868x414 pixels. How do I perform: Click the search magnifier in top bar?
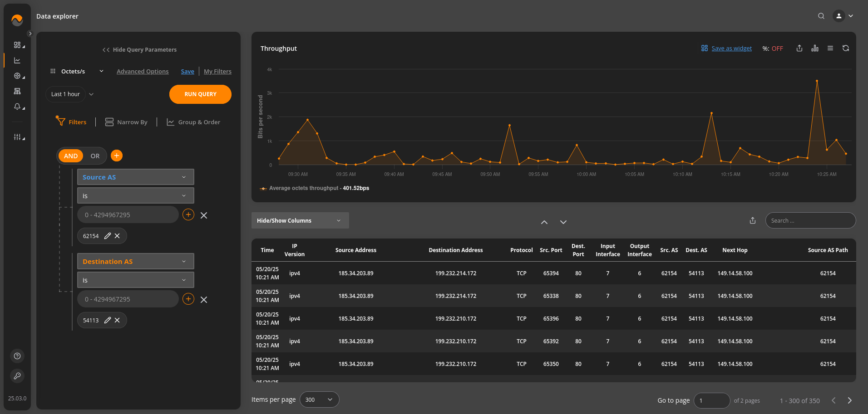click(821, 16)
